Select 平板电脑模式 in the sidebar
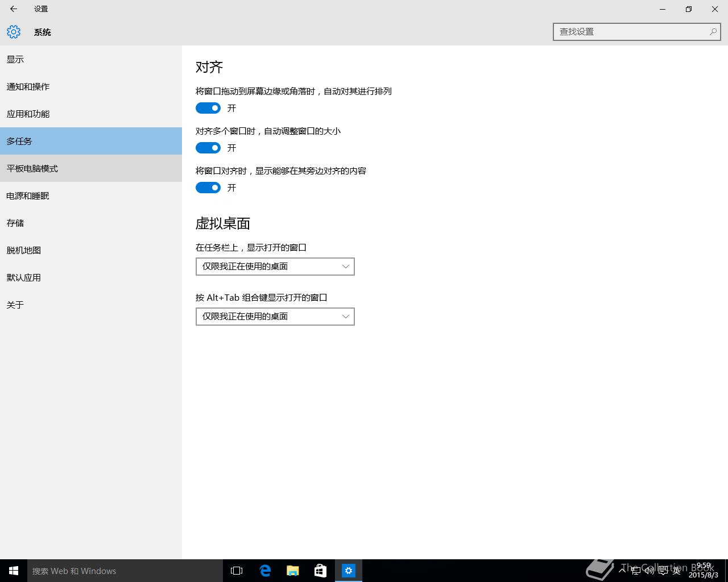The image size is (728, 582). (x=91, y=168)
